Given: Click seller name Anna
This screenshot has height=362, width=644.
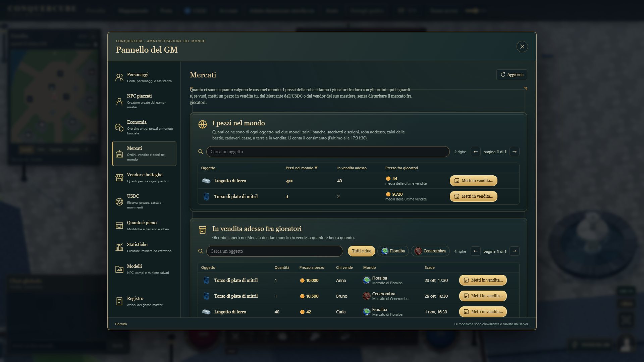Looking at the screenshot, I should click(341, 280).
